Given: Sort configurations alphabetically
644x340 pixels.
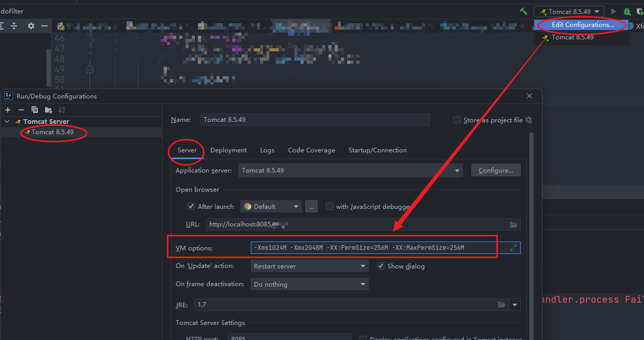Looking at the screenshot, I should tap(62, 110).
